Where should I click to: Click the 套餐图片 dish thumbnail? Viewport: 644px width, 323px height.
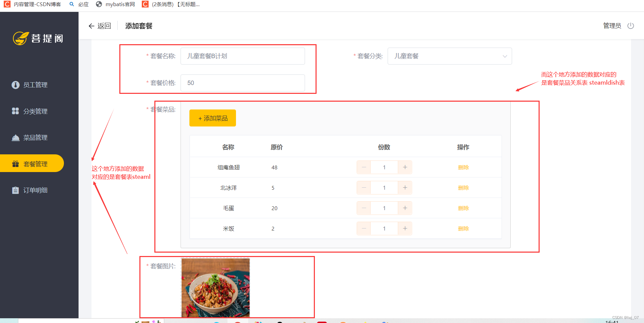216,288
